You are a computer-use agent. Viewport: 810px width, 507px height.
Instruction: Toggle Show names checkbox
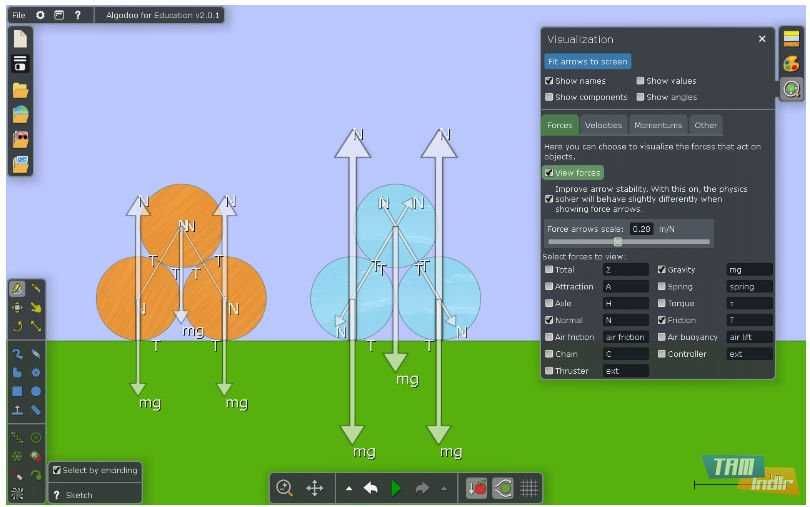(x=549, y=81)
